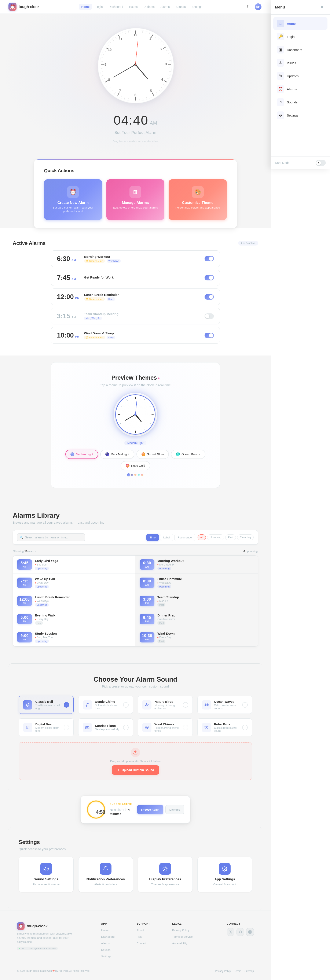This screenshot has width=330, height=980.
Task: Open the Manage Alarms card
Action: click(135, 200)
